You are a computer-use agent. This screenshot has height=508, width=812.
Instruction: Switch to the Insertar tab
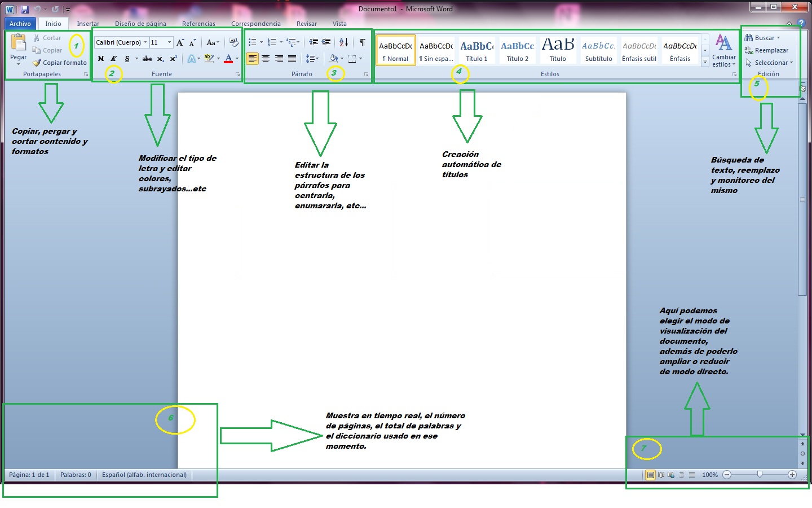pyautogui.click(x=88, y=24)
